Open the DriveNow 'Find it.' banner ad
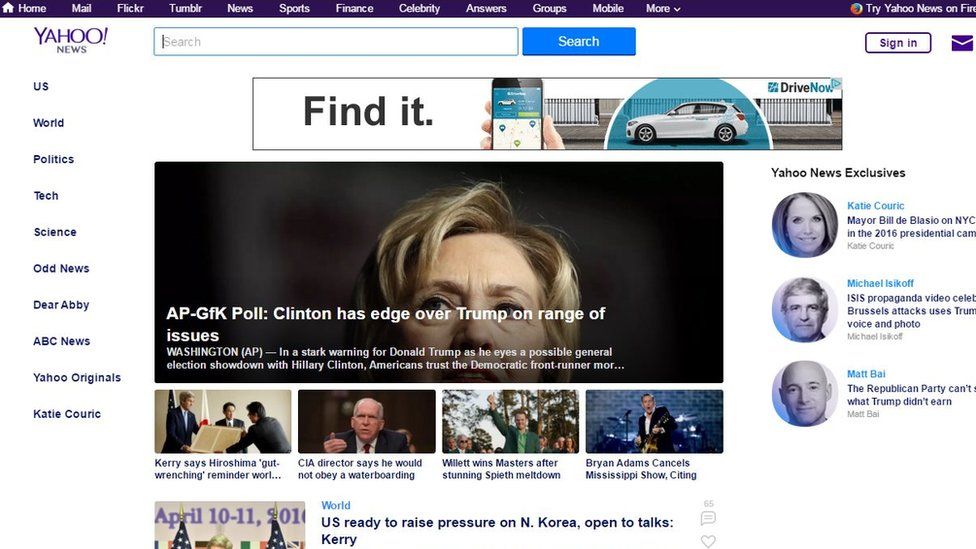This screenshot has height=549, width=976. coord(547,114)
